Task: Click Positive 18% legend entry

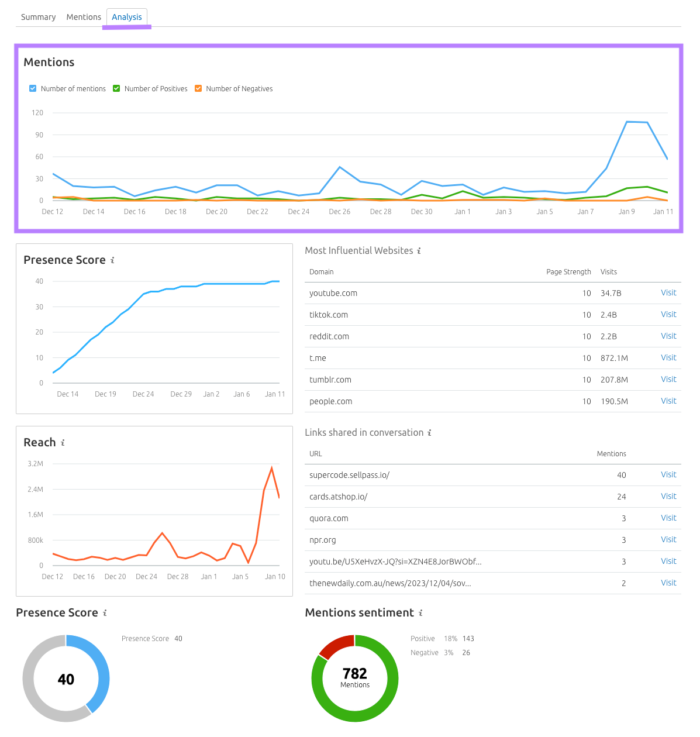Action: 442,639
